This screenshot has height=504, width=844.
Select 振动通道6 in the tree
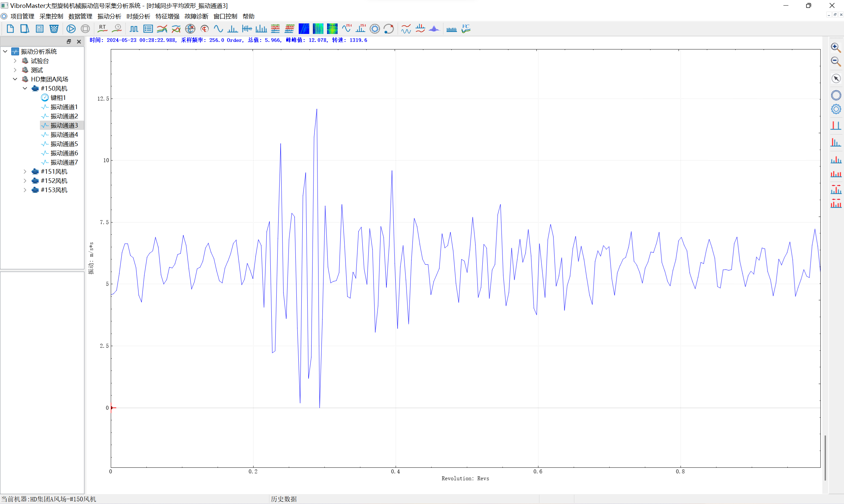coord(64,153)
